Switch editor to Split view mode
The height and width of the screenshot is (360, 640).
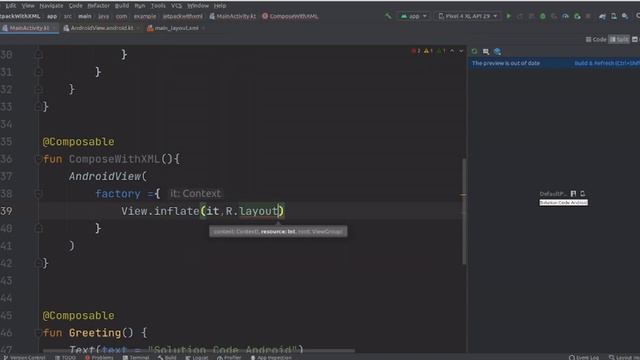coord(619,40)
